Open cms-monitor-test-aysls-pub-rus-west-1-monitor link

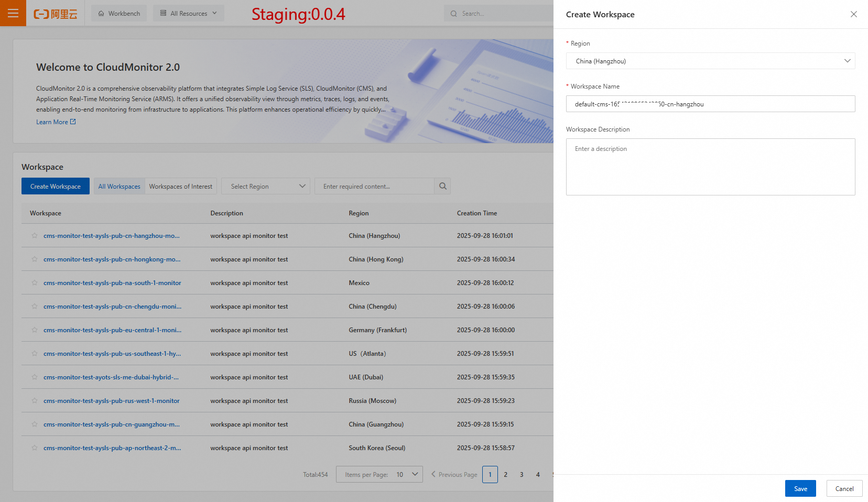pos(112,401)
